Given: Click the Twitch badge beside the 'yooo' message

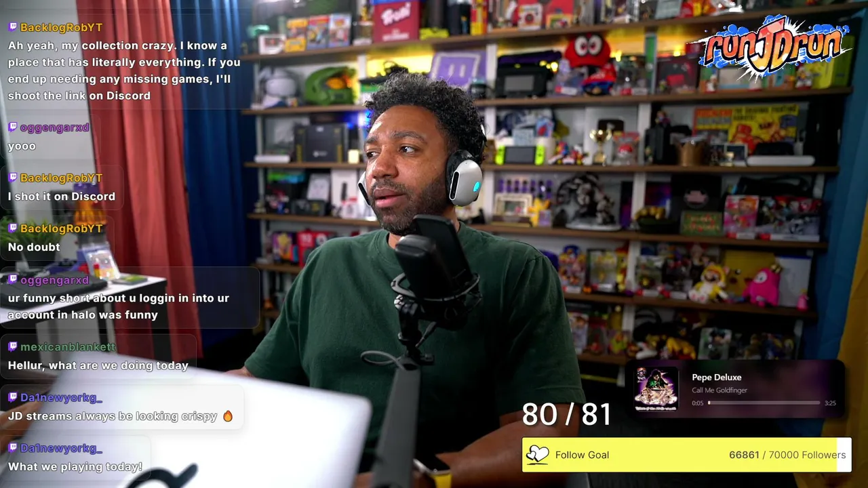Looking at the screenshot, I should (12, 127).
